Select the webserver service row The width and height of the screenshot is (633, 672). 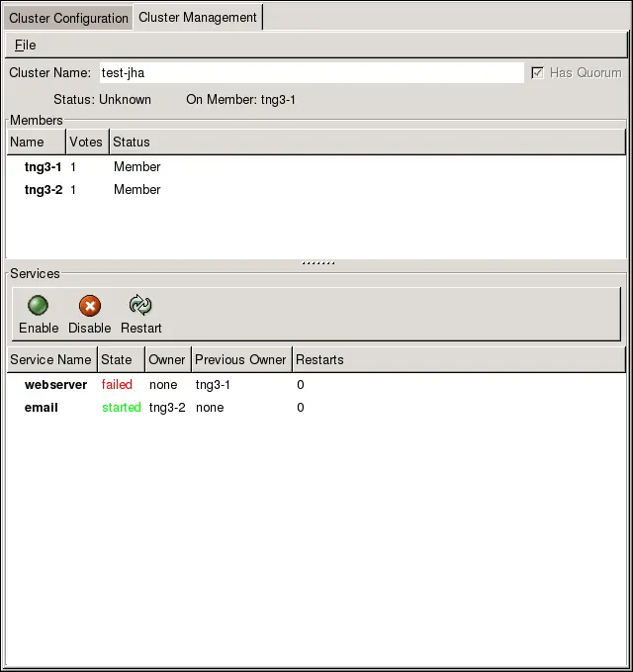[x=55, y=385]
